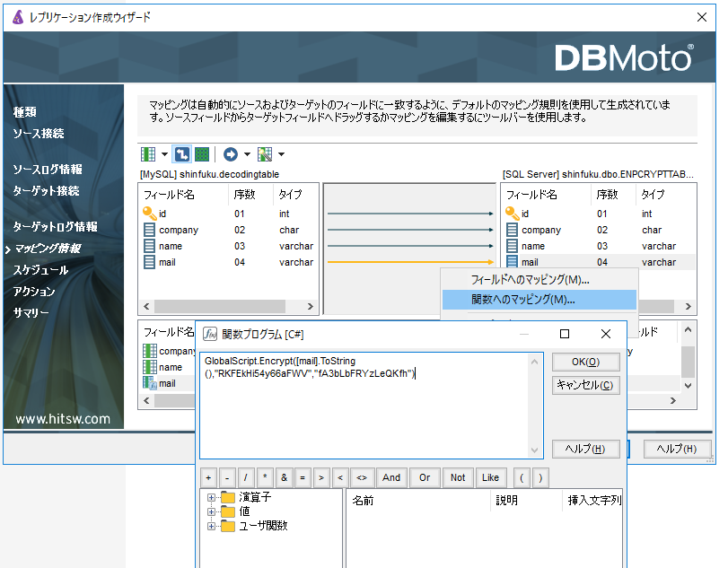728x568 pixels.
Task: Go to ソース接続 wizard step
Action: click(39, 134)
